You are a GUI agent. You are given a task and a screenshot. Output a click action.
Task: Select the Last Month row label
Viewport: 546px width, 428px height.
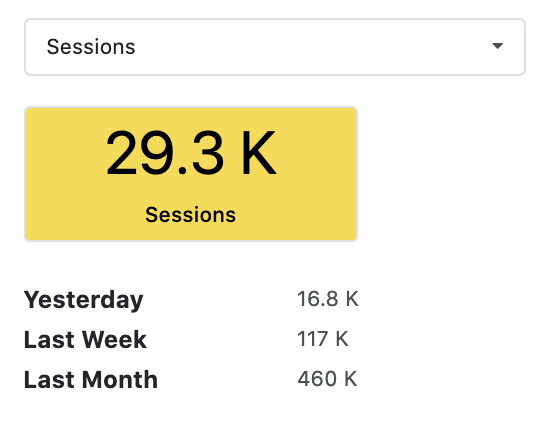pyautogui.click(x=91, y=380)
